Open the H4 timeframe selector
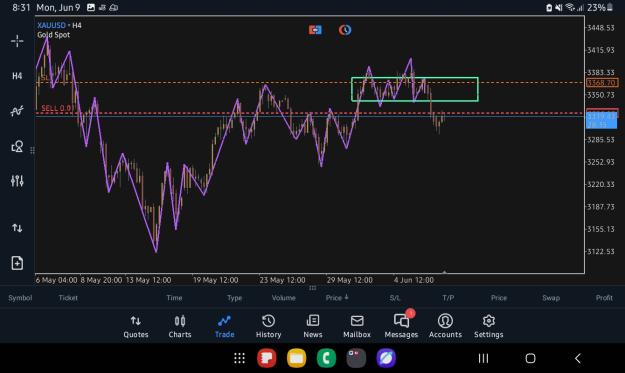Image resolution: width=625 pixels, height=373 pixels. [x=17, y=76]
